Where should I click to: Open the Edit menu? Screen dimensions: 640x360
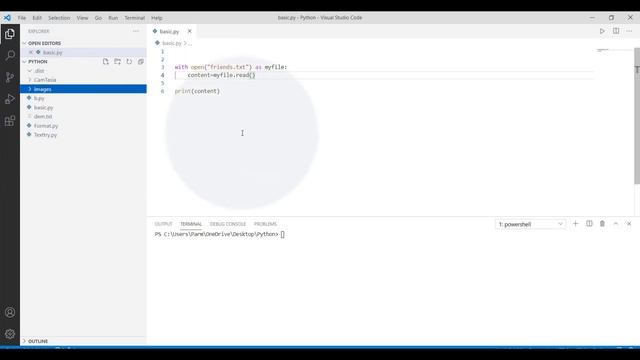click(x=37, y=18)
